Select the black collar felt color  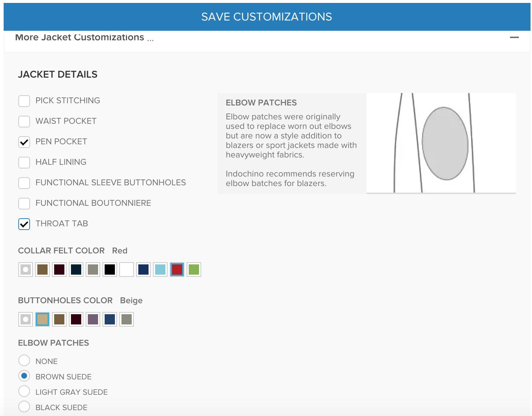click(x=110, y=270)
